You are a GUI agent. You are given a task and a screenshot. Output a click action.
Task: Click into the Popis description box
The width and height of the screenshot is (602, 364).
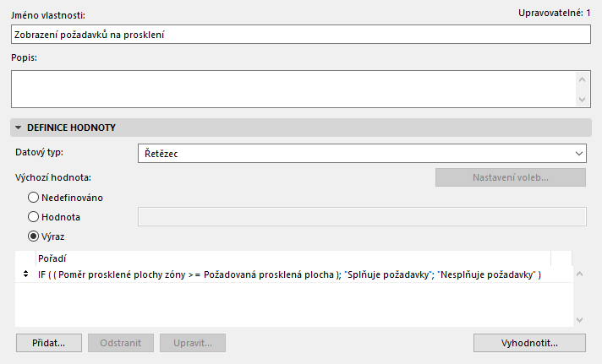293,90
